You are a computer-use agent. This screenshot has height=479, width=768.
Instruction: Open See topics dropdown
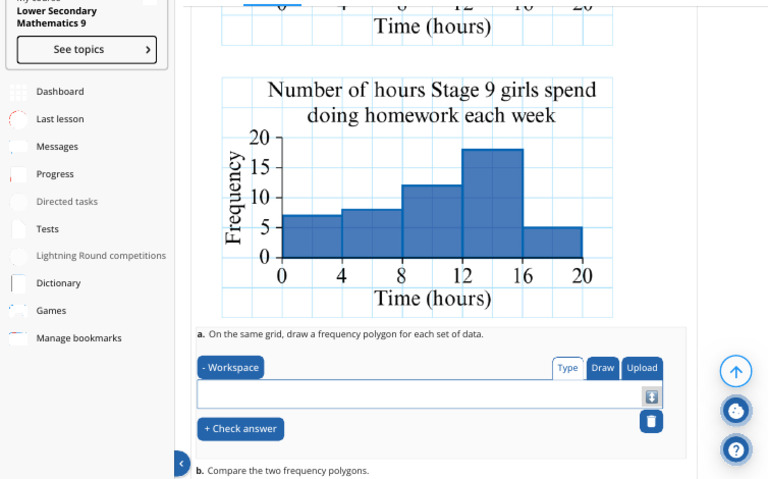pos(87,49)
